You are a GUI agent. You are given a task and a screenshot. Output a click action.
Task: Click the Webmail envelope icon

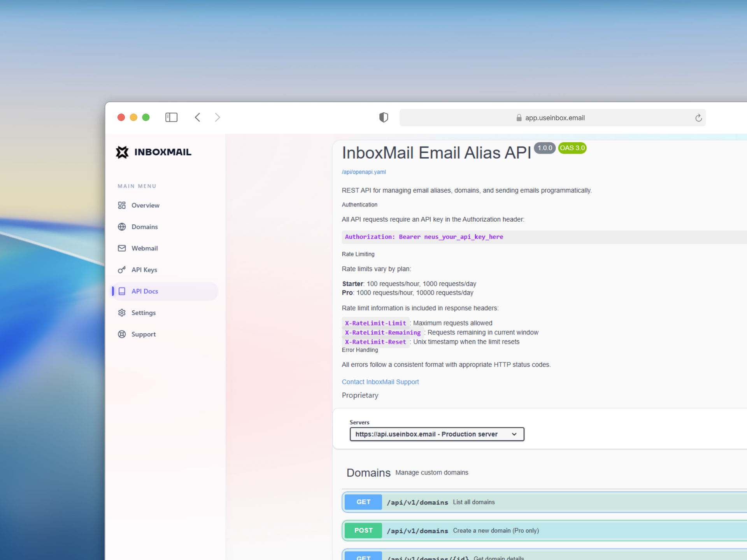[122, 248]
